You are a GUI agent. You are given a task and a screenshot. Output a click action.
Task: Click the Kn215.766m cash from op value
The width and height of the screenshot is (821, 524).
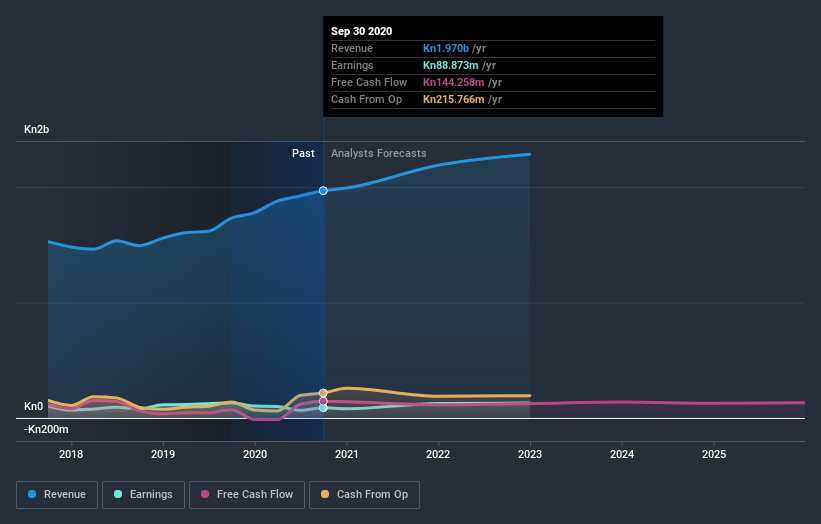[x=453, y=99]
